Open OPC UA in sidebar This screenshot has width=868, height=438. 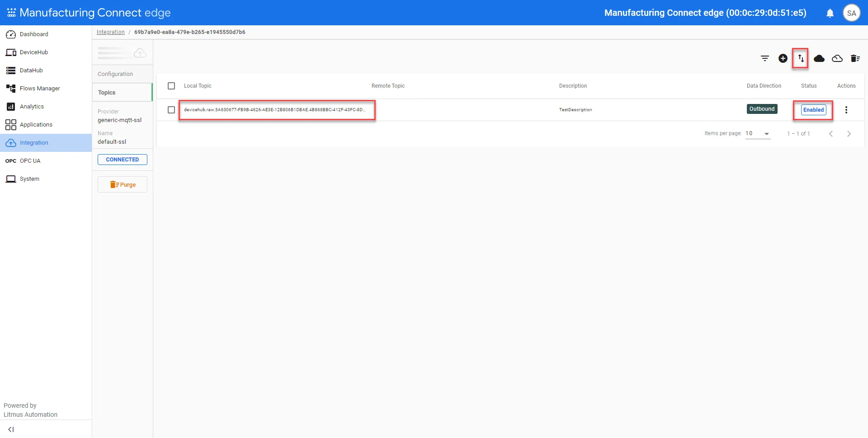point(46,161)
